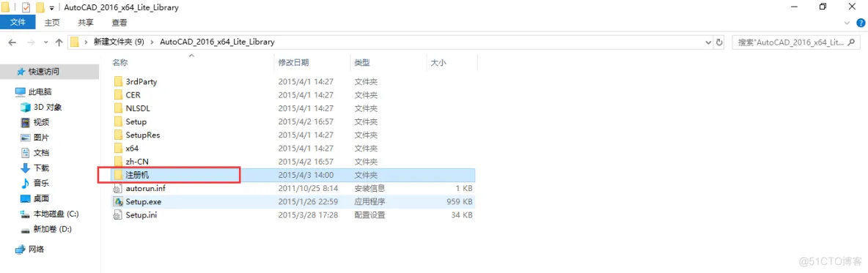
Task: Select the autorun.inf file name
Action: pos(146,188)
